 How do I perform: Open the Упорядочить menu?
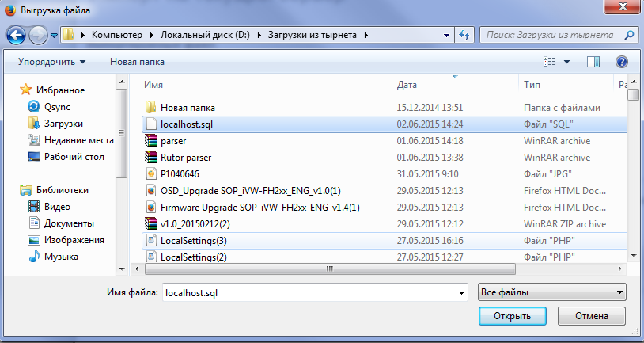point(51,62)
